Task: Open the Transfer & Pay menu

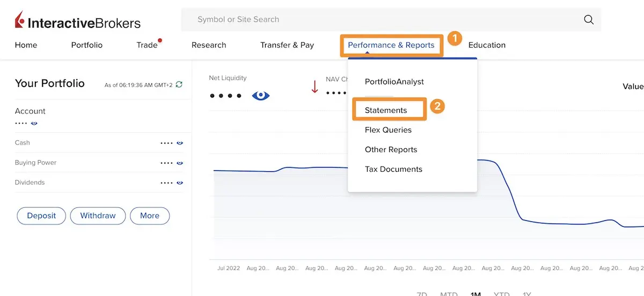Action: pos(287,45)
